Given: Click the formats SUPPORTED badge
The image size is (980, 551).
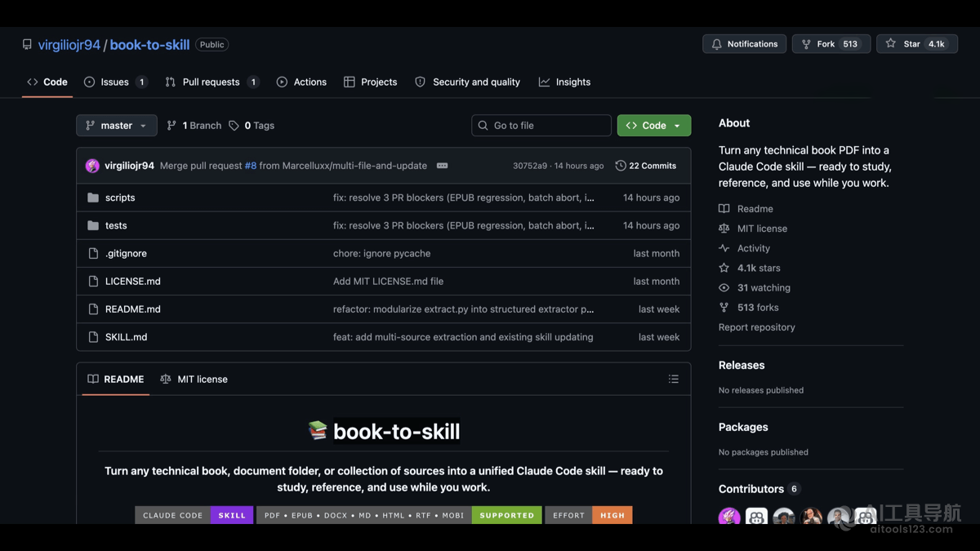Looking at the screenshot, I should pyautogui.click(x=399, y=515).
